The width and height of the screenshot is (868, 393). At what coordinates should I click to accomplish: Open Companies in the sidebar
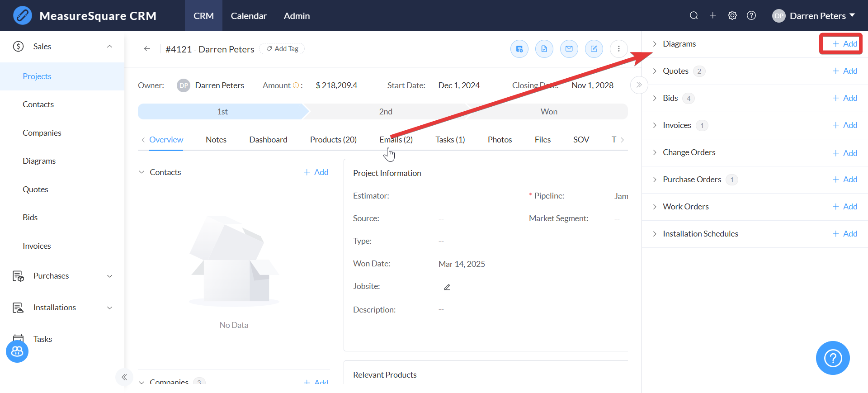click(x=42, y=133)
